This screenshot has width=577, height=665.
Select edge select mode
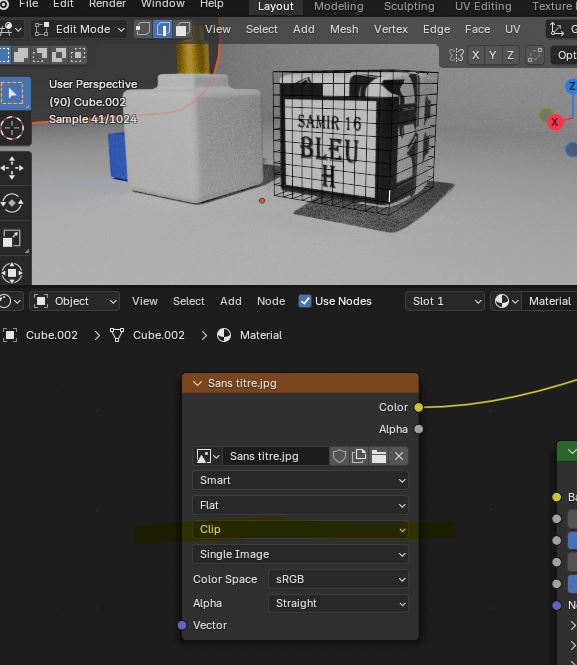click(163, 29)
